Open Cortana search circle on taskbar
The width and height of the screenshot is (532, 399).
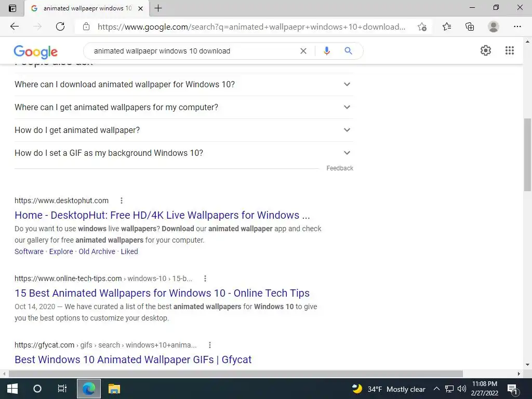(x=37, y=389)
